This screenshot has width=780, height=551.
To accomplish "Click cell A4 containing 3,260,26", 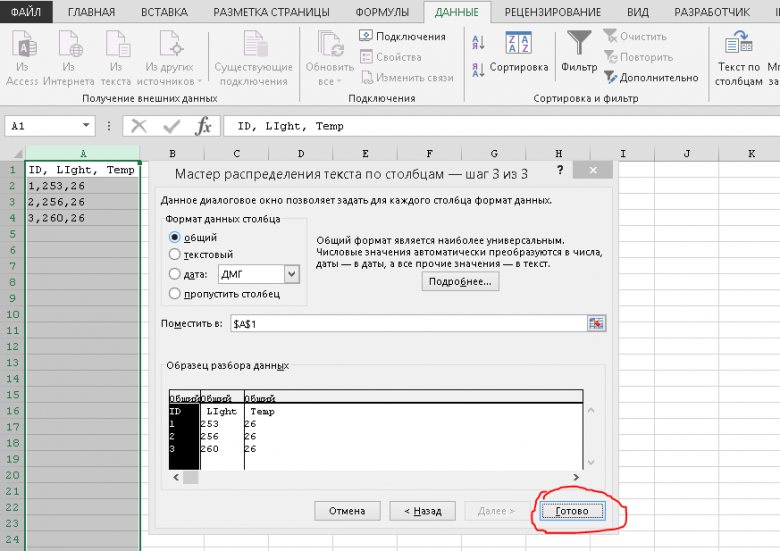I will tap(83, 218).
